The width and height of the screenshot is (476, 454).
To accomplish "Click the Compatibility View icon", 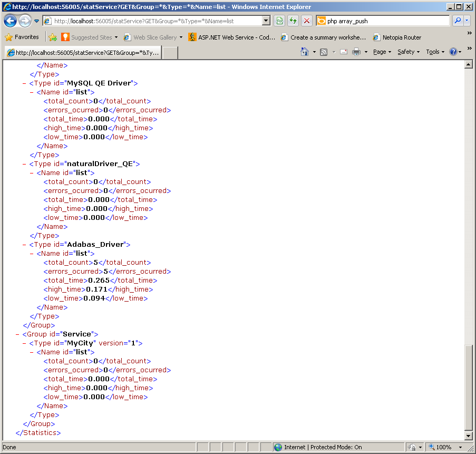I will [279, 21].
